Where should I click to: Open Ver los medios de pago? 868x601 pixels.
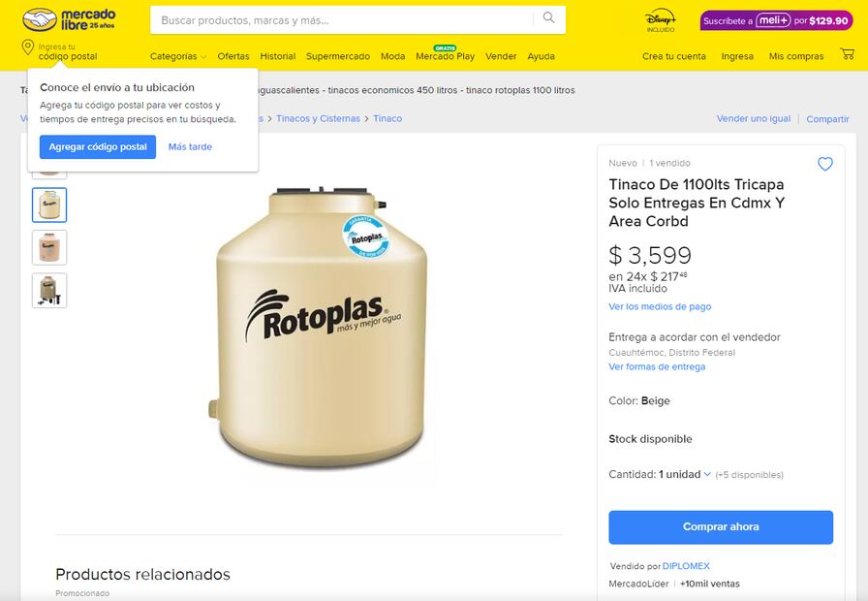(x=660, y=306)
